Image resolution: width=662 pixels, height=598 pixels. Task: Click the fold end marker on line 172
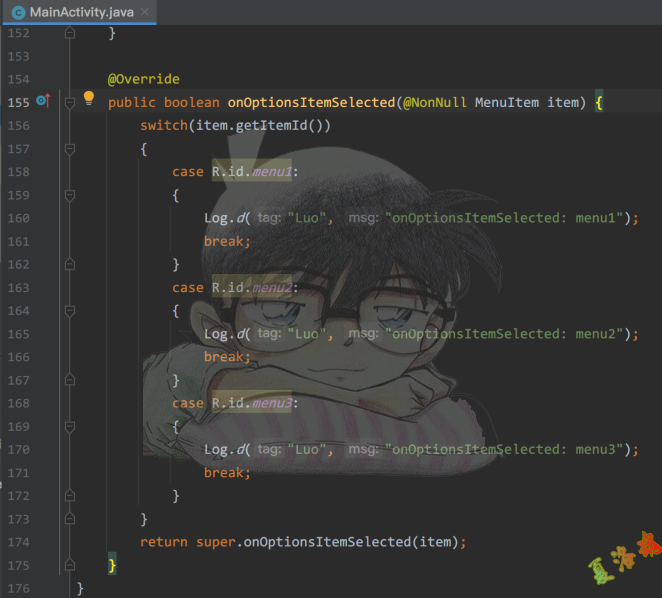[x=69, y=495]
